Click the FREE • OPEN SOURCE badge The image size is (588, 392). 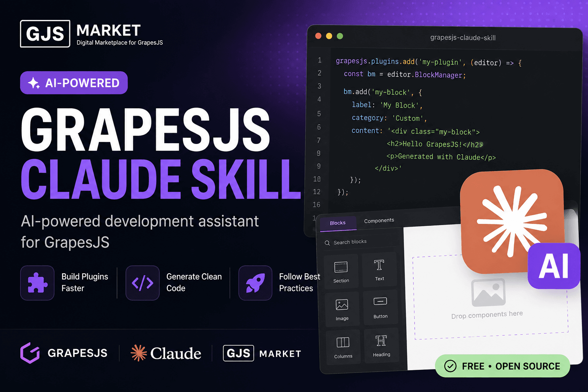502,366
